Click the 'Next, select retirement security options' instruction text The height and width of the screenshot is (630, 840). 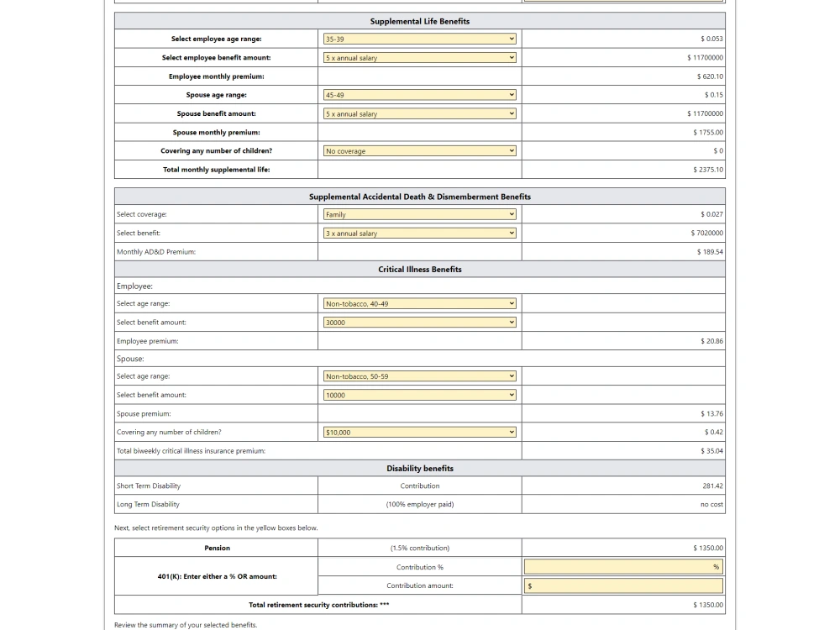[x=216, y=528]
